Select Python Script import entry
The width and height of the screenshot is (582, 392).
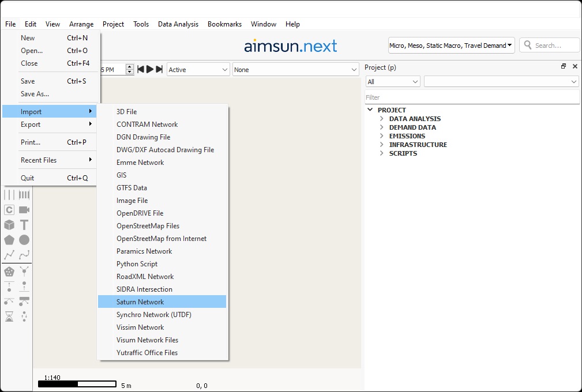tap(162, 263)
